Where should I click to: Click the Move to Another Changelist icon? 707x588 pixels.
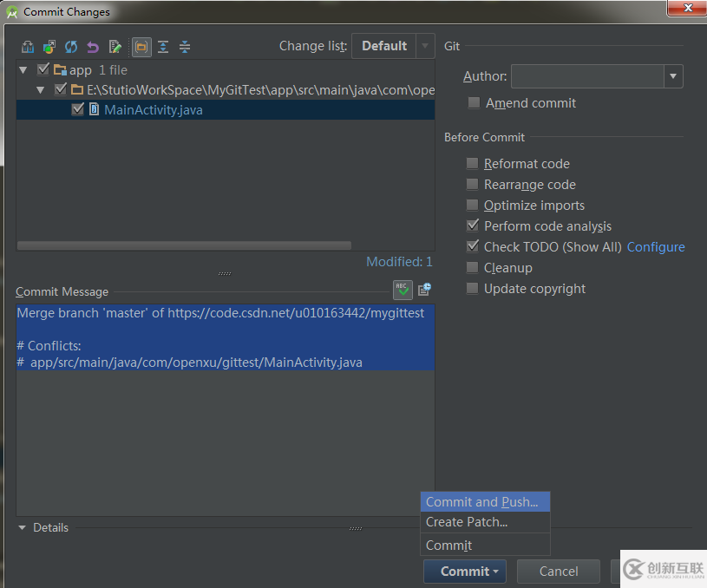coord(49,47)
